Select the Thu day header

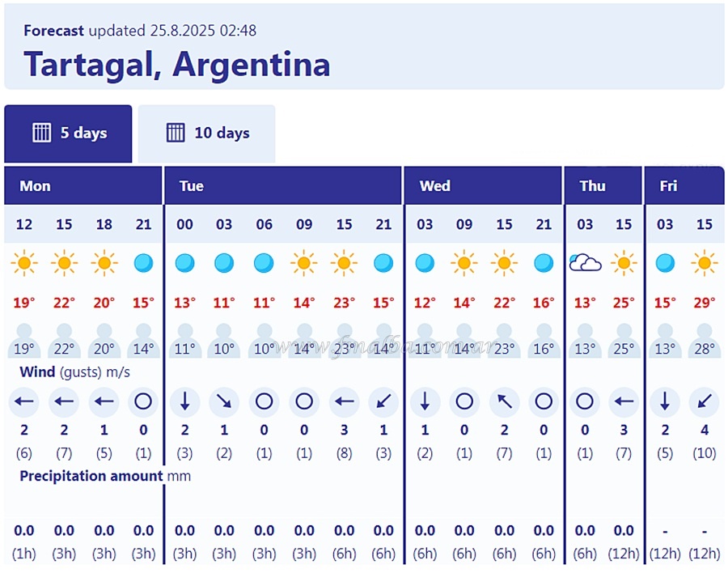(592, 186)
